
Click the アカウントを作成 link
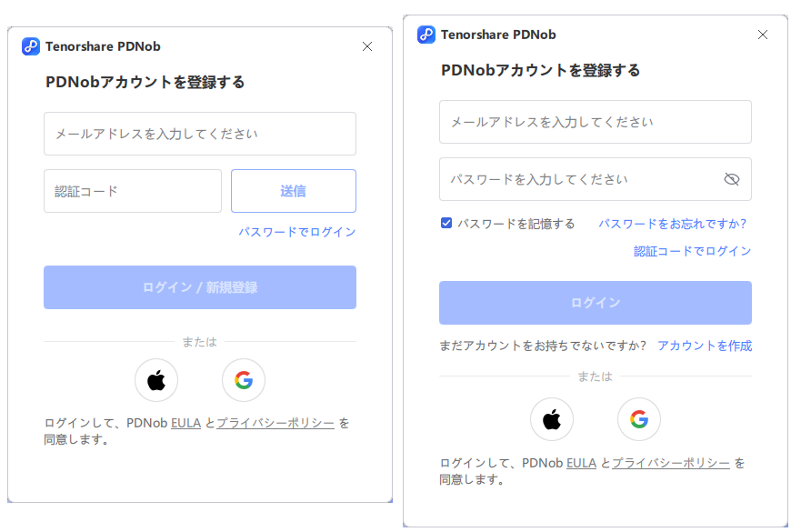point(705,346)
